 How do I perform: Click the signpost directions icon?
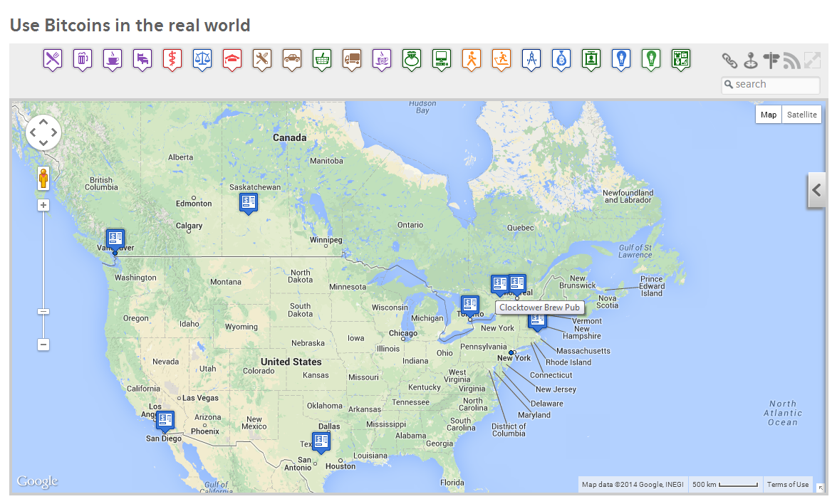[x=771, y=61]
